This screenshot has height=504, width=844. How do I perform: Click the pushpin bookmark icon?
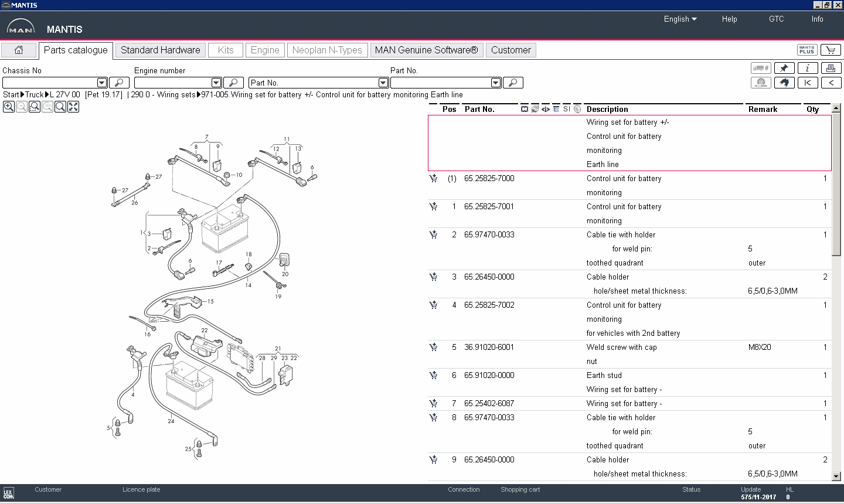click(784, 68)
